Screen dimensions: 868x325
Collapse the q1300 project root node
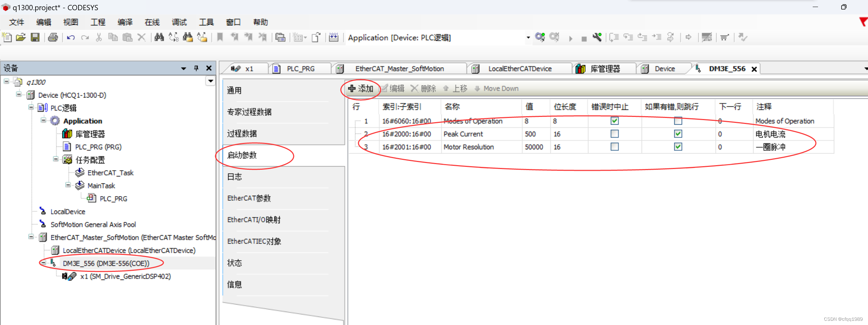(x=7, y=81)
